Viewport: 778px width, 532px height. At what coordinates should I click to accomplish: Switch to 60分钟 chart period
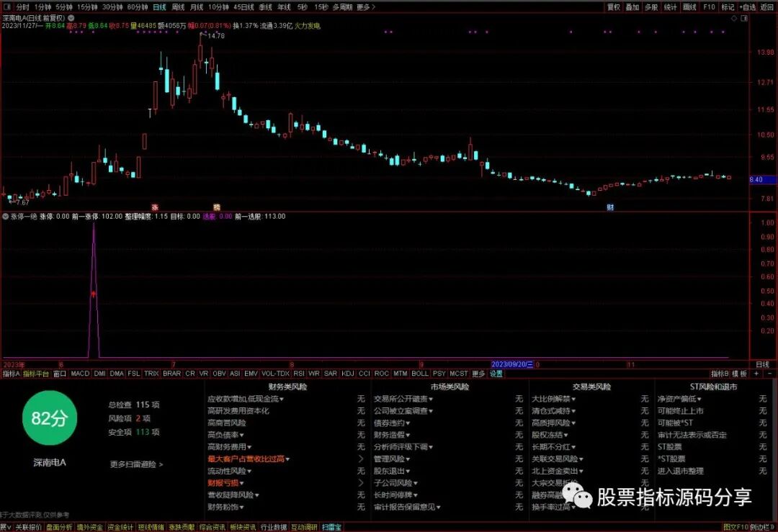click(x=138, y=7)
